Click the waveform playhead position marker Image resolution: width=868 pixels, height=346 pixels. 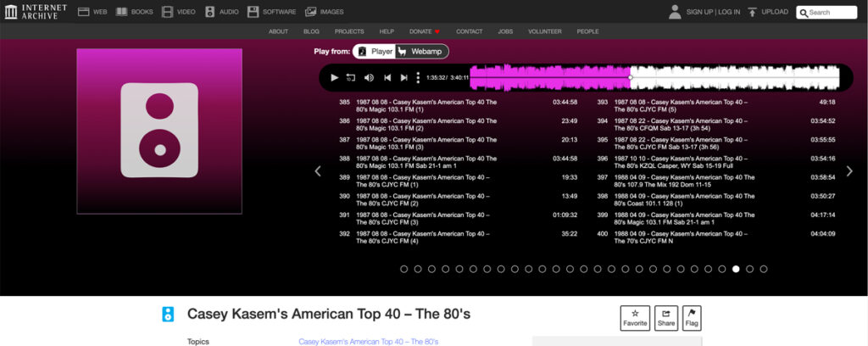click(630, 77)
